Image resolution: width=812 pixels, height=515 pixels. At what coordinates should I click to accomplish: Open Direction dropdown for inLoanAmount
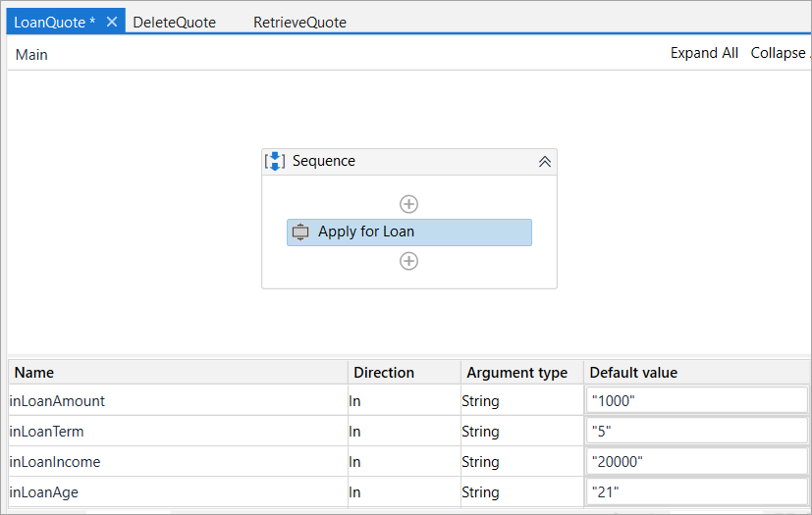point(404,400)
